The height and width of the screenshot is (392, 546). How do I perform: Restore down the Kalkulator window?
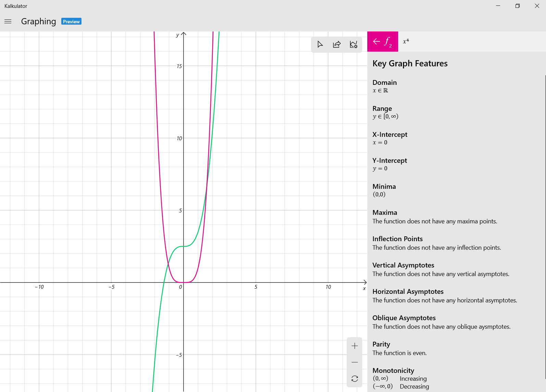518,6
